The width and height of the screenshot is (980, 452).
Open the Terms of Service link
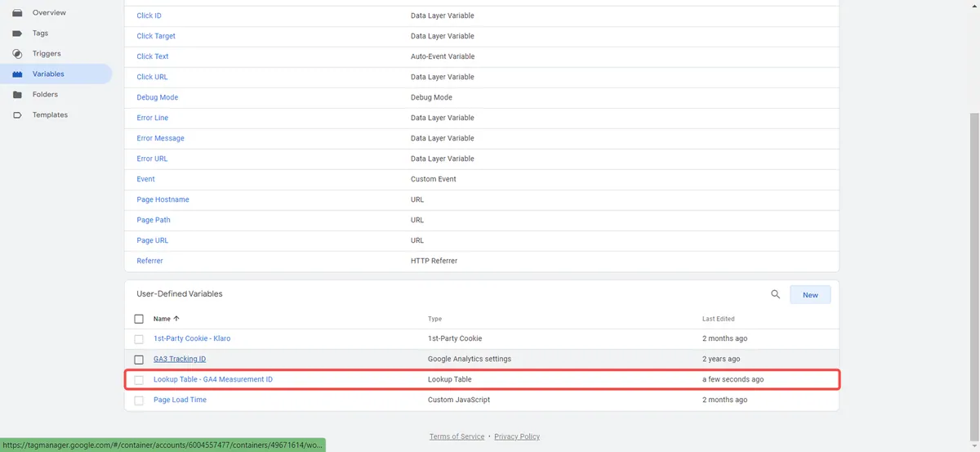coord(457,436)
